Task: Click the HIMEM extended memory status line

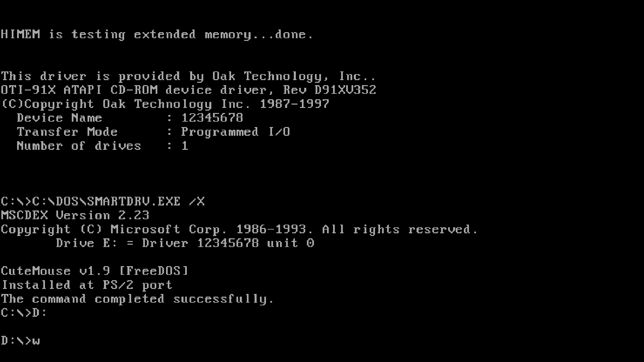Action: click(157, 34)
